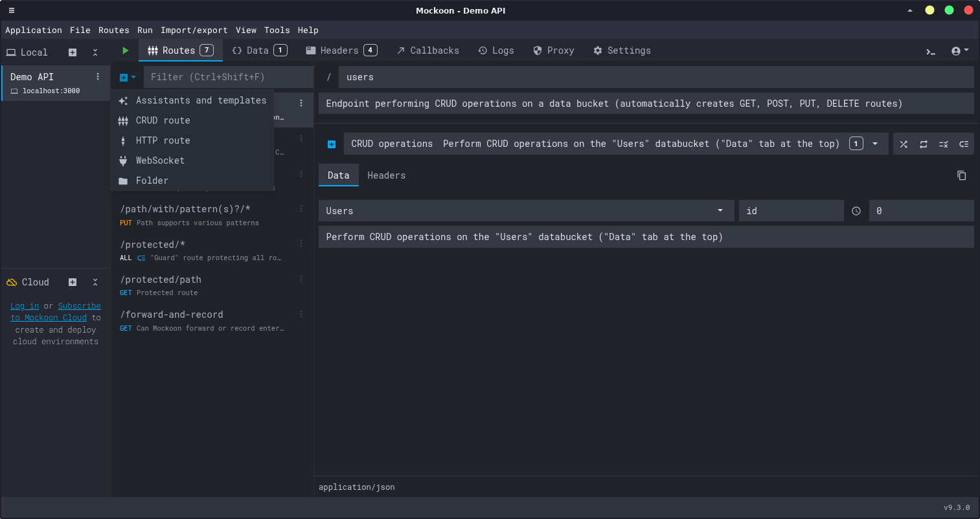
Task: Switch to the Routes tab
Action: [x=181, y=50]
